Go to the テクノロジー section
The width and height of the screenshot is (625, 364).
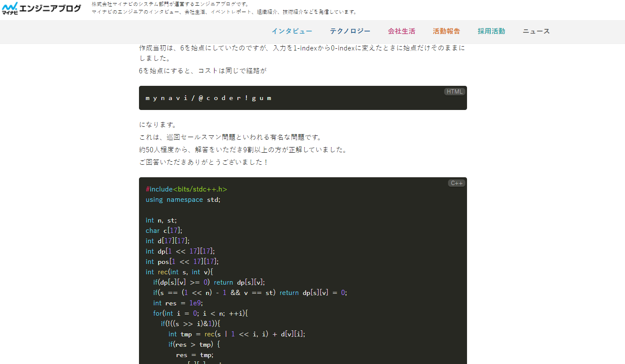pos(350,31)
